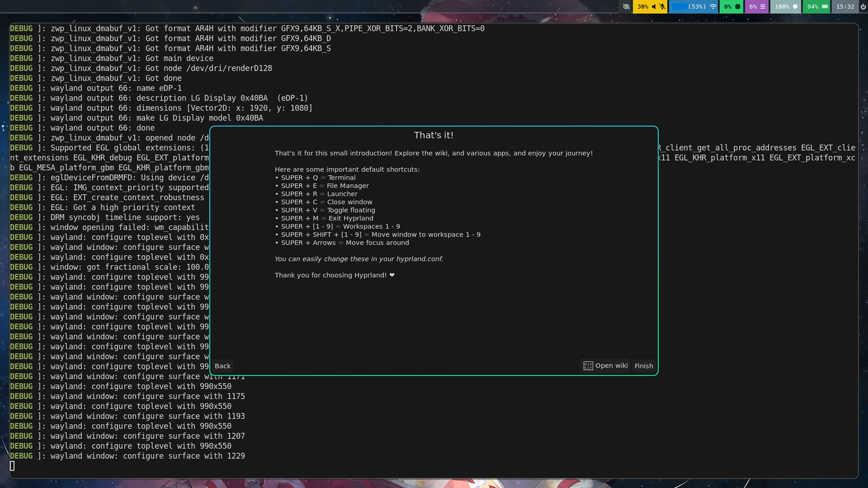
Task: Click the terminal line "Got node /dev/dri/renderD128"
Action: click(x=141, y=68)
